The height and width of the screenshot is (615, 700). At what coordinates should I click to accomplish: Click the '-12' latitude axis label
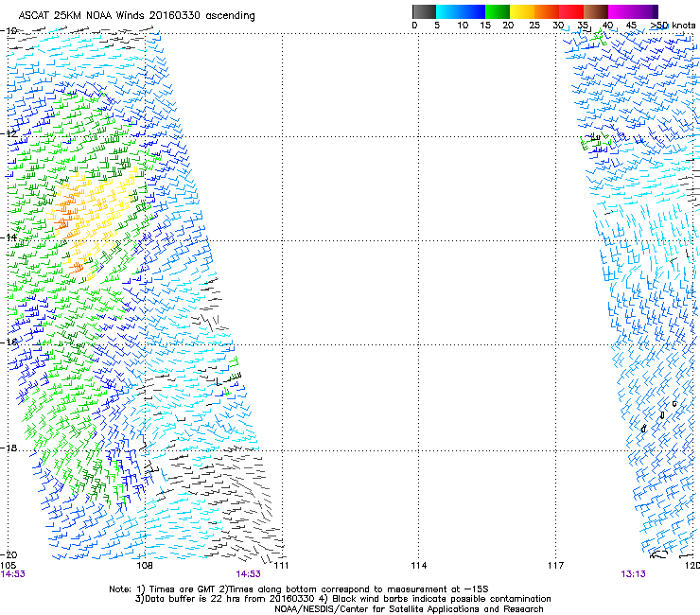pos(9,133)
